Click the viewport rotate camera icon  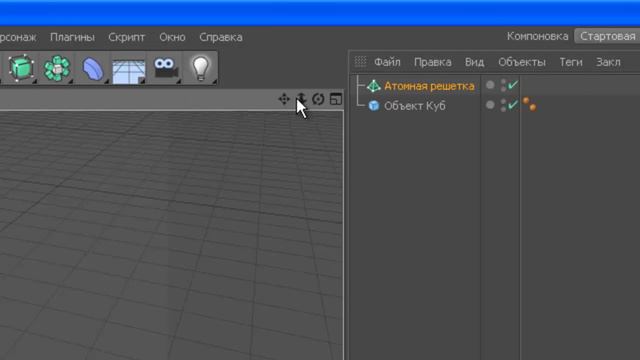(x=318, y=99)
